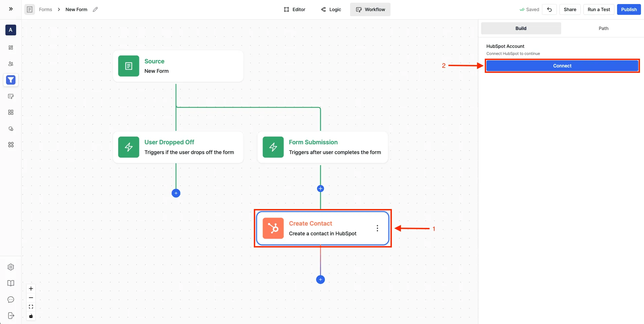Click the undo arrow button

tap(549, 9)
